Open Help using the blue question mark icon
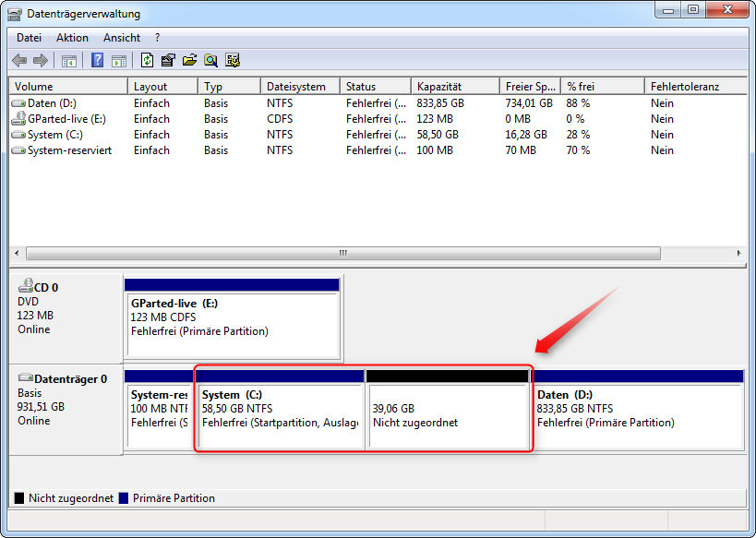 click(x=97, y=60)
